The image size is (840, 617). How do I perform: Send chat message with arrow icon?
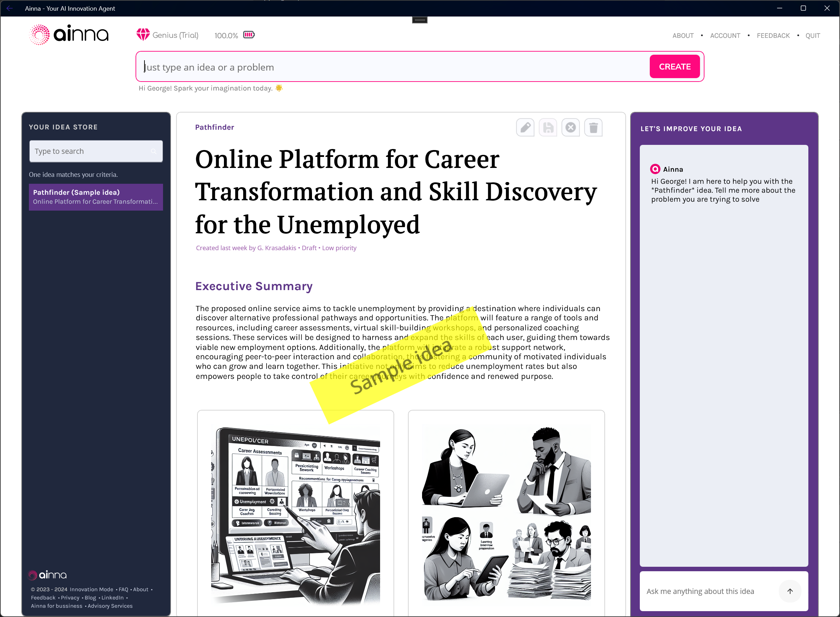click(789, 591)
